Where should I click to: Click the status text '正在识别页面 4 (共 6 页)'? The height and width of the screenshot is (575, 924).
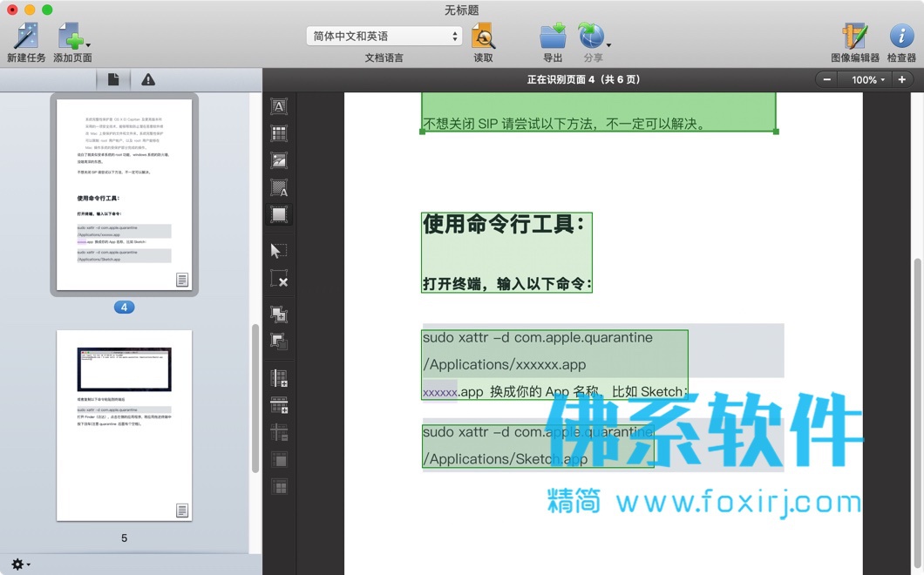pyautogui.click(x=583, y=79)
